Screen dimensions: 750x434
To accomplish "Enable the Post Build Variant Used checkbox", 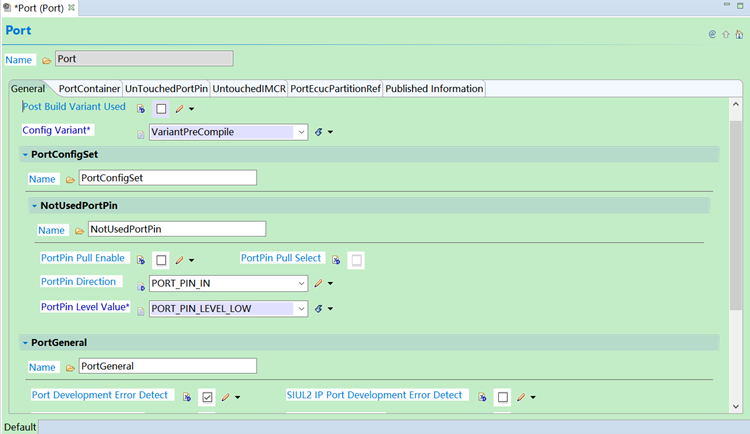I will (161, 108).
